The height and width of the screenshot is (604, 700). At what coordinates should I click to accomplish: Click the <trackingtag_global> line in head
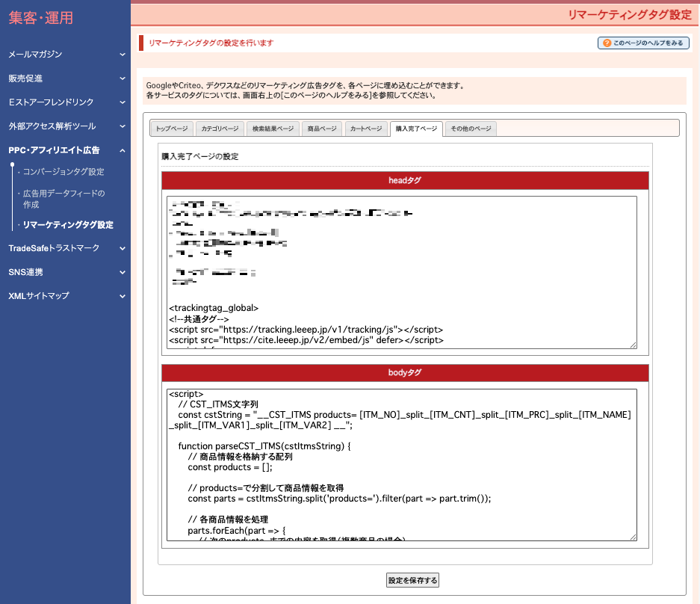click(x=214, y=308)
